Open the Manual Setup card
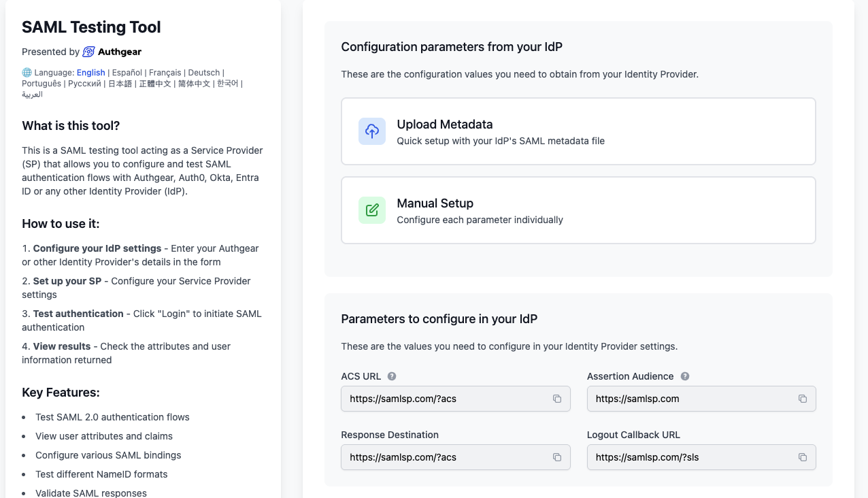868x498 pixels. coord(578,210)
